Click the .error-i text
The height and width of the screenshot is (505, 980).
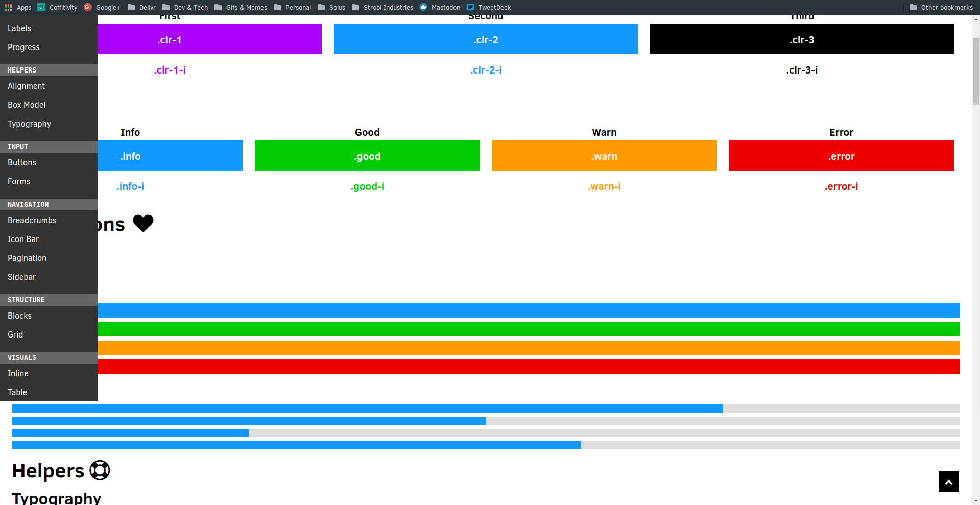point(841,186)
